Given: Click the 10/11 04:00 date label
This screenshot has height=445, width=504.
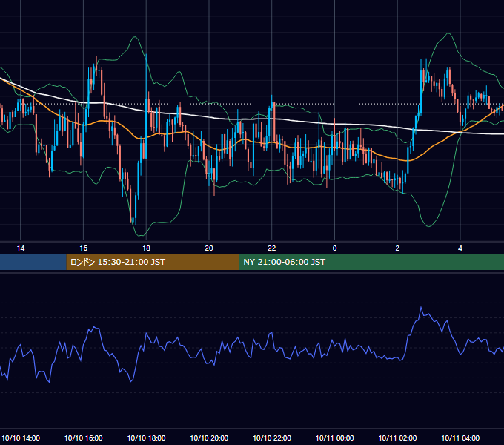Looking at the screenshot, I should click(460, 438).
